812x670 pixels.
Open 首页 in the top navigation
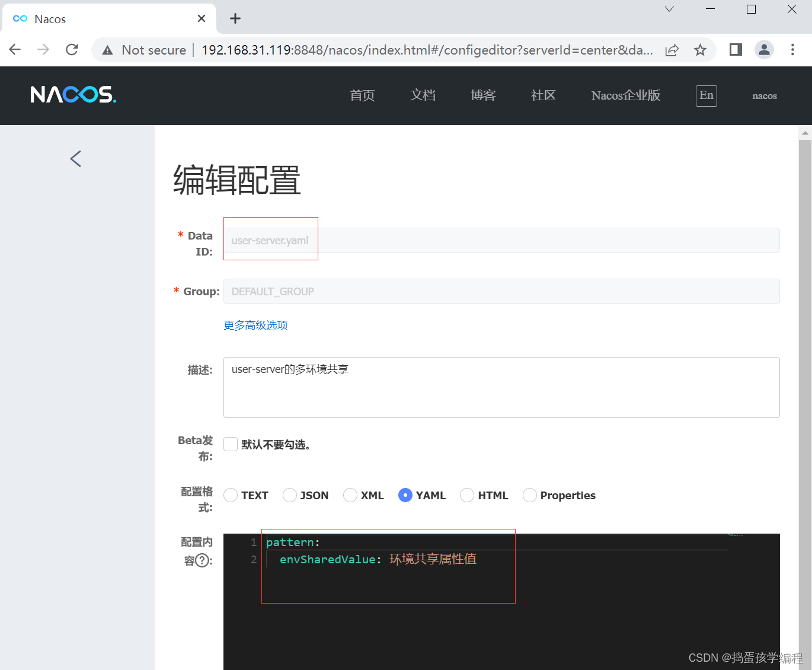[362, 95]
